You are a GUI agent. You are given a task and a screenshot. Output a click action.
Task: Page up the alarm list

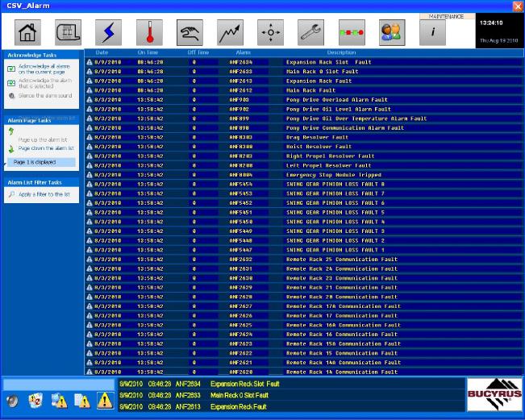click(43, 139)
